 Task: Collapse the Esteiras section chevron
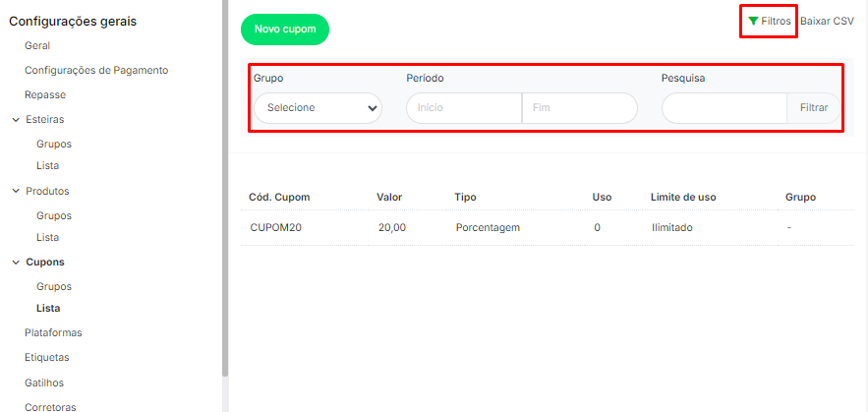click(16, 120)
